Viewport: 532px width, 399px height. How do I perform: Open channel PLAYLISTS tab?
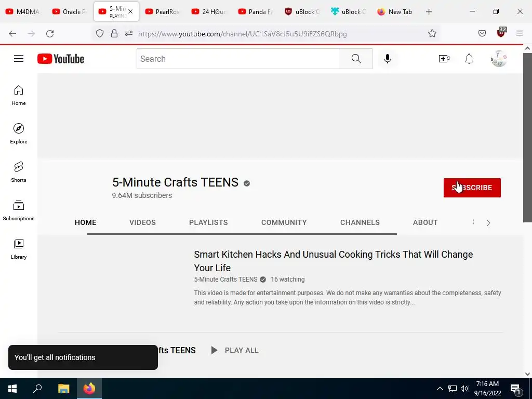208,222
